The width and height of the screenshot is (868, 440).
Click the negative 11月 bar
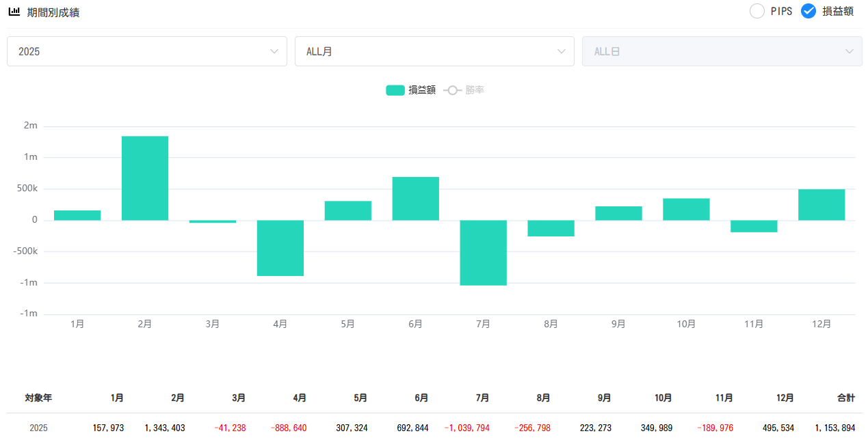(x=754, y=226)
